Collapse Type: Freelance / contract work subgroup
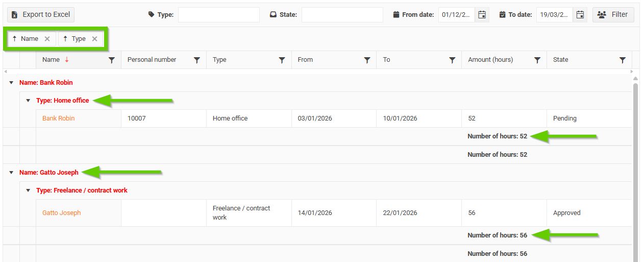This screenshot has height=262, width=644. (x=28, y=190)
